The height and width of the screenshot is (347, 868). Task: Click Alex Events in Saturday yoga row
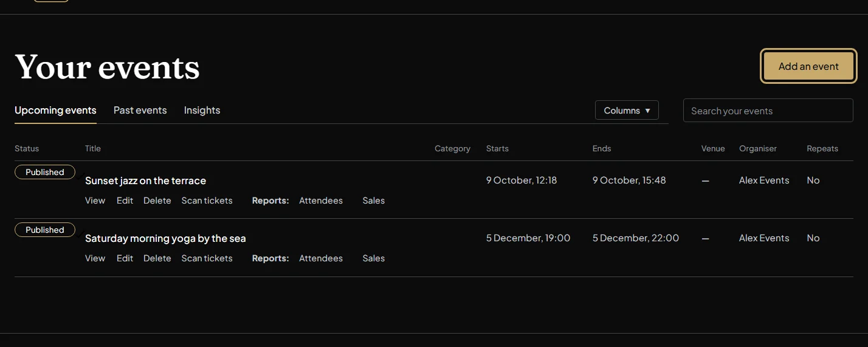click(x=764, y=238)
